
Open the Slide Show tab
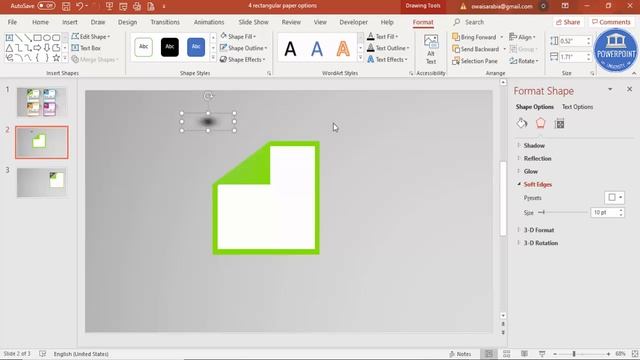pos(253,22)
